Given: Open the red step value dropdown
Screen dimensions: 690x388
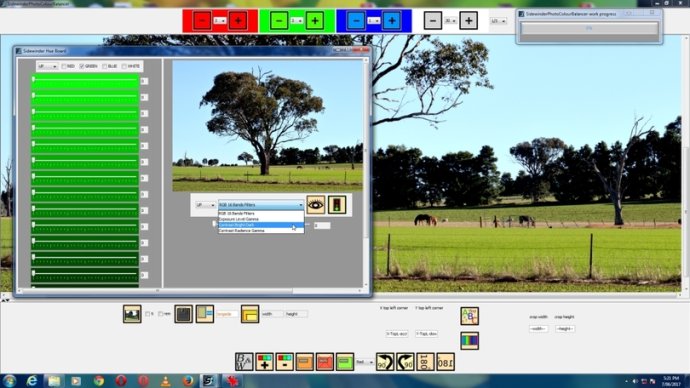Looking at the screenshot, I should pos(220,21).
